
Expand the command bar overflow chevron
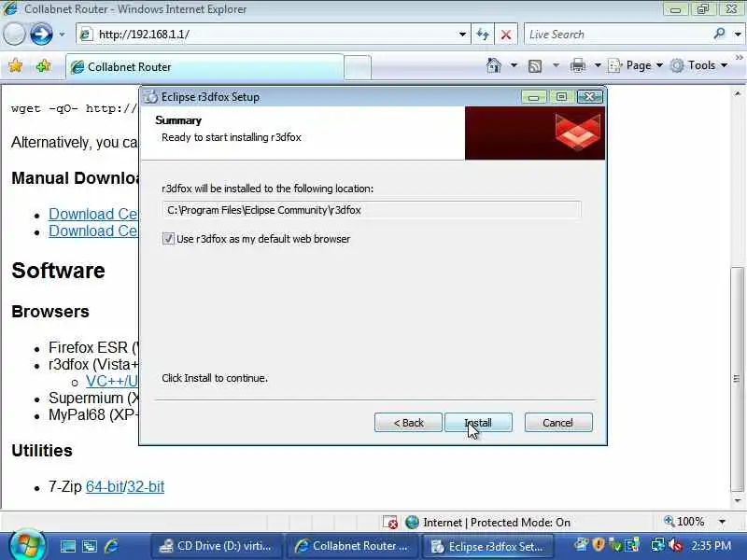[739, 58]
